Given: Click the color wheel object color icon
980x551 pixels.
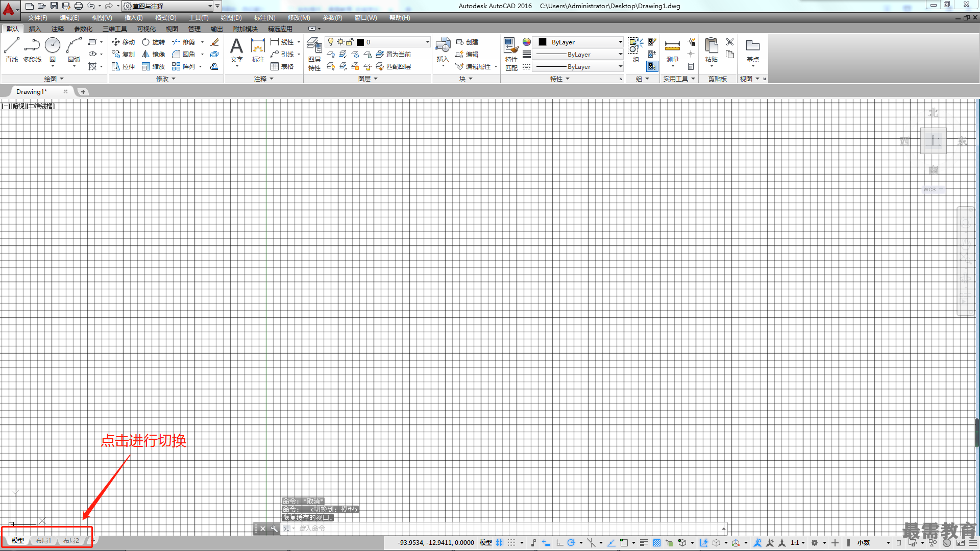Looking at the screenshot, I should tap(527, 42).
